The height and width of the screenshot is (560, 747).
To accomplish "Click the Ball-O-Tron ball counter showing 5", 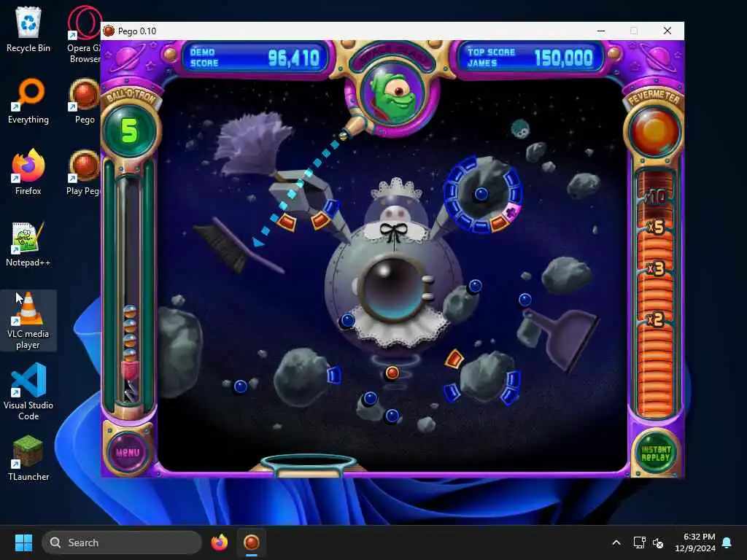I will click(130, 131).
